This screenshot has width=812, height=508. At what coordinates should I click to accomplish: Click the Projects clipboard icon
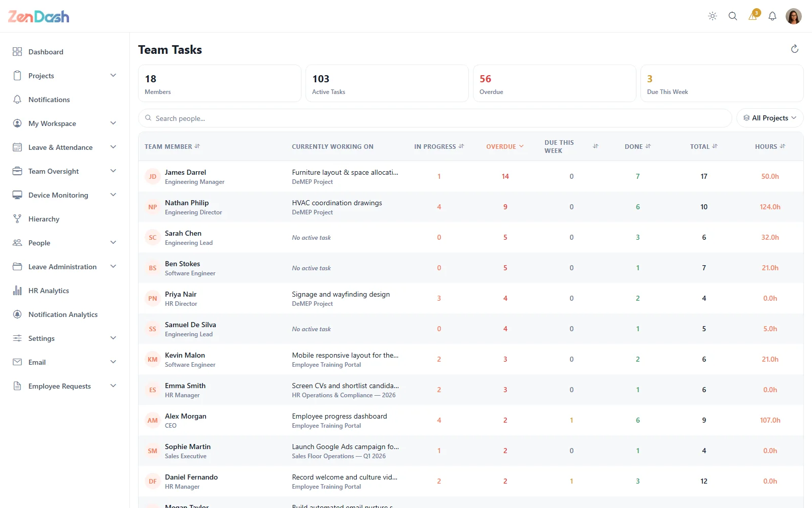click(x=17, y=76)
